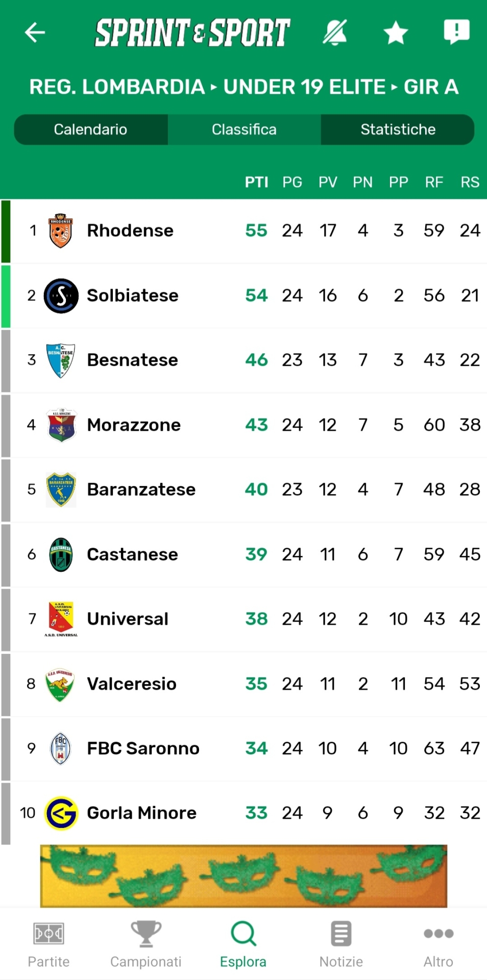
Task: Tap the Rhodense team crest
Action: click(61, 231)
